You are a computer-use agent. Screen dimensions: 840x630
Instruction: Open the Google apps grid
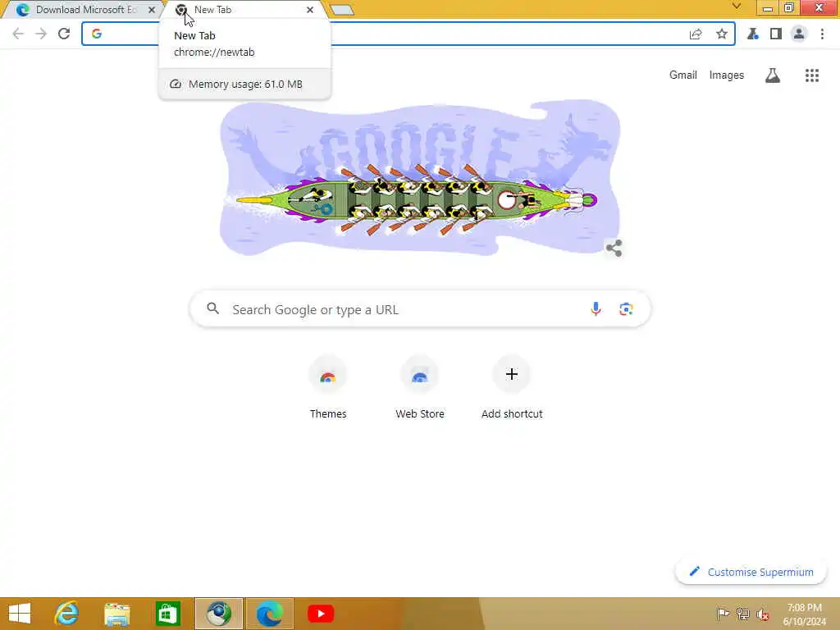812,75
